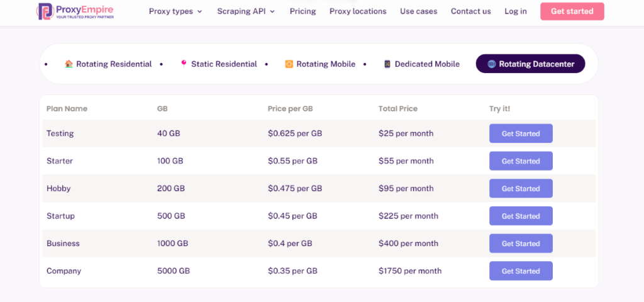Click the house icon beside Rotating Residential
This screenshot has width=644, height=302.
coord(69,64)
